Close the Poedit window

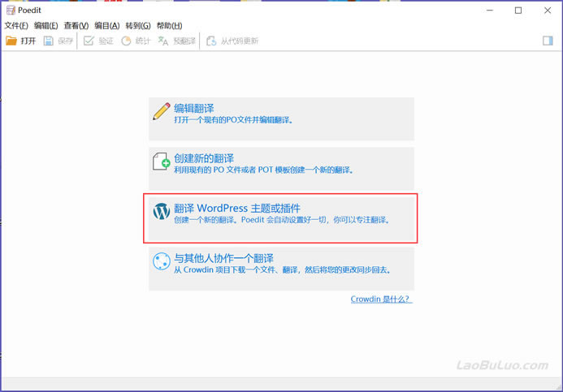548,11
